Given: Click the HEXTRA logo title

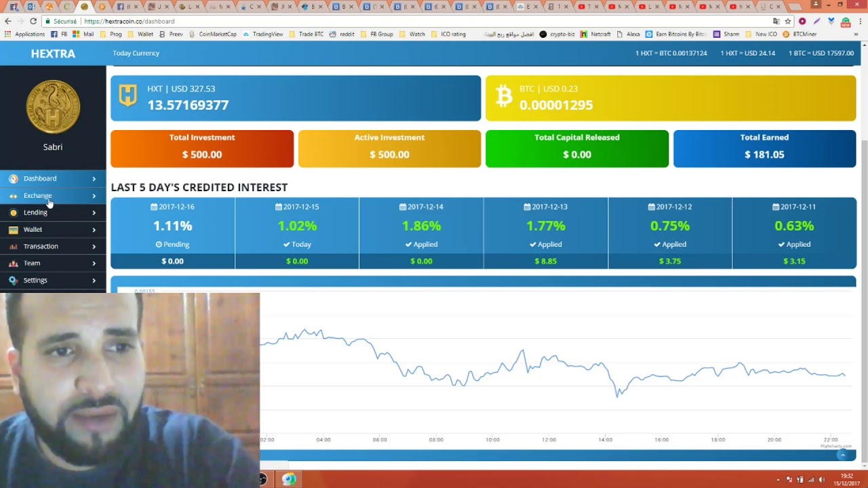Looking at the screenshot, I should pos(53,54).
